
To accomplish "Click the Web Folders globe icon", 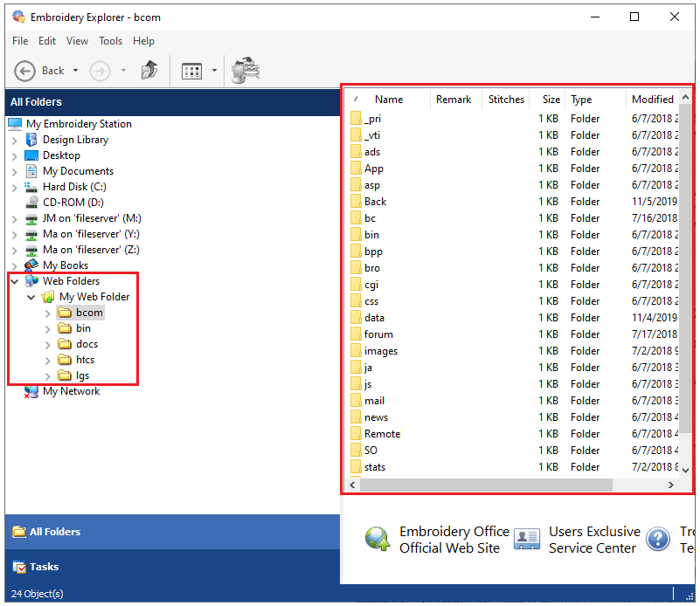I will coord(31,281).
